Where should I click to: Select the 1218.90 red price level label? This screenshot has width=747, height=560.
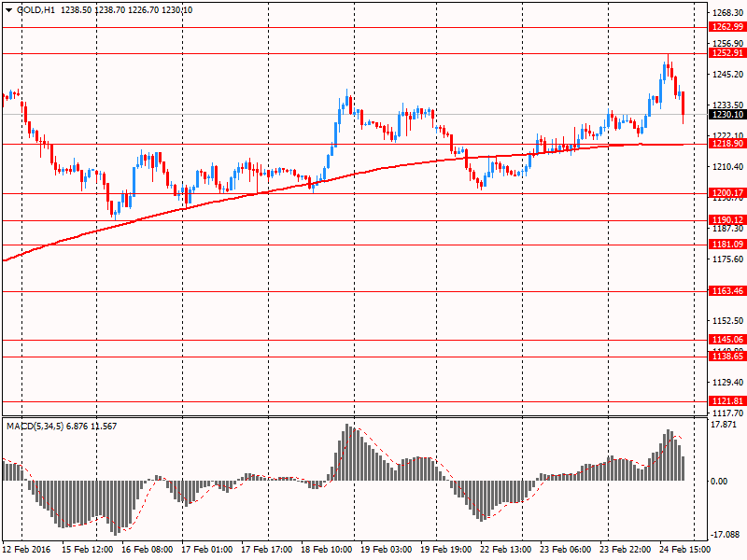(726, 144)
